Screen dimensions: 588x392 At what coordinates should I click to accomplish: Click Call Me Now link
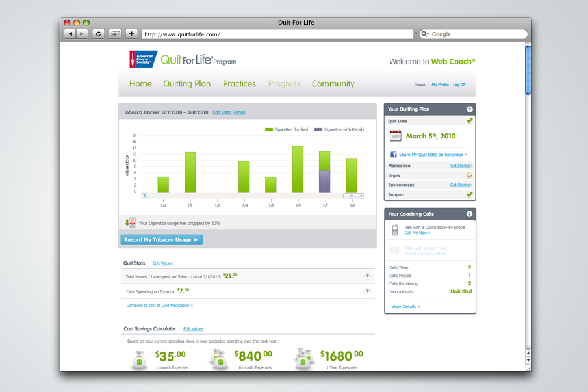[417, 233]
